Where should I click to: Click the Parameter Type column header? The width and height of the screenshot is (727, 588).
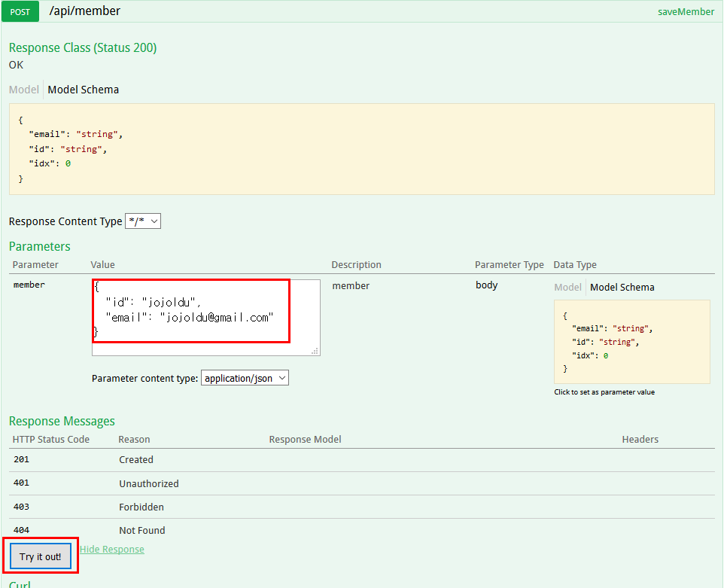[509, 265]
